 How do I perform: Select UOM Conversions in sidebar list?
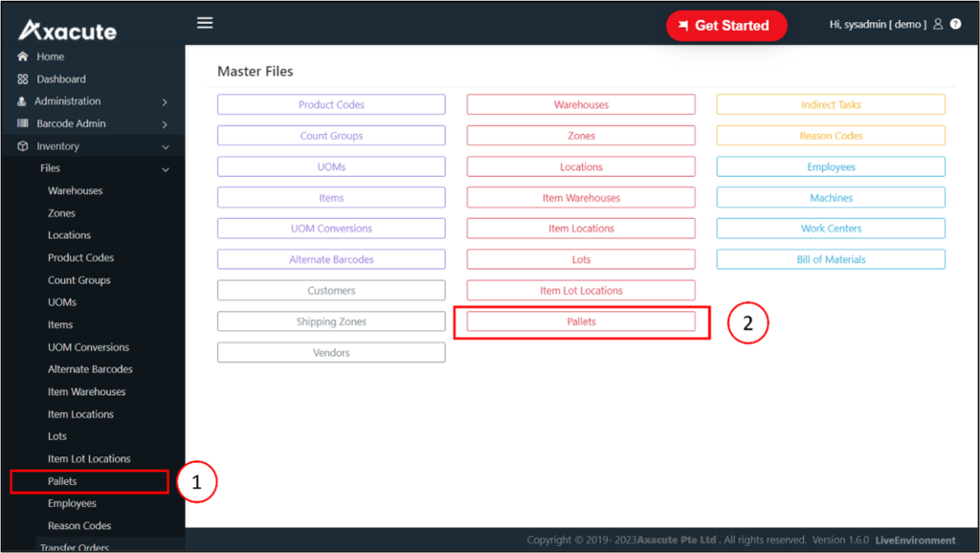tap(88, 346)
